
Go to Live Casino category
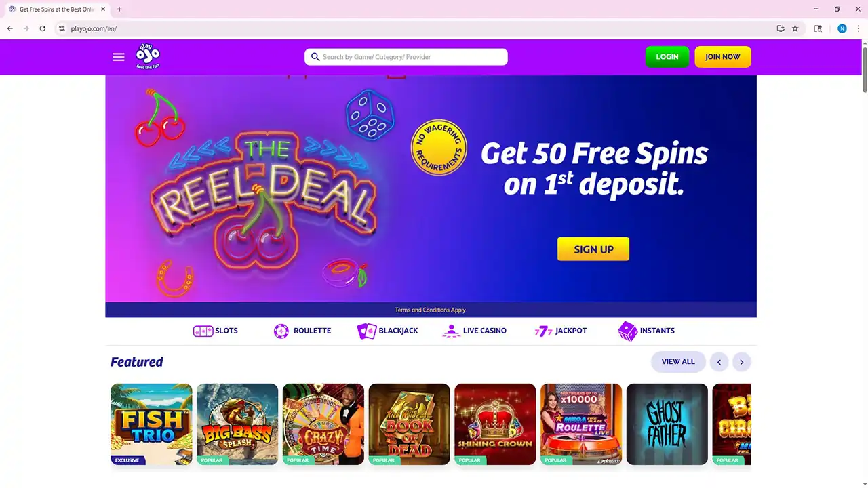[x=474, y=331]
